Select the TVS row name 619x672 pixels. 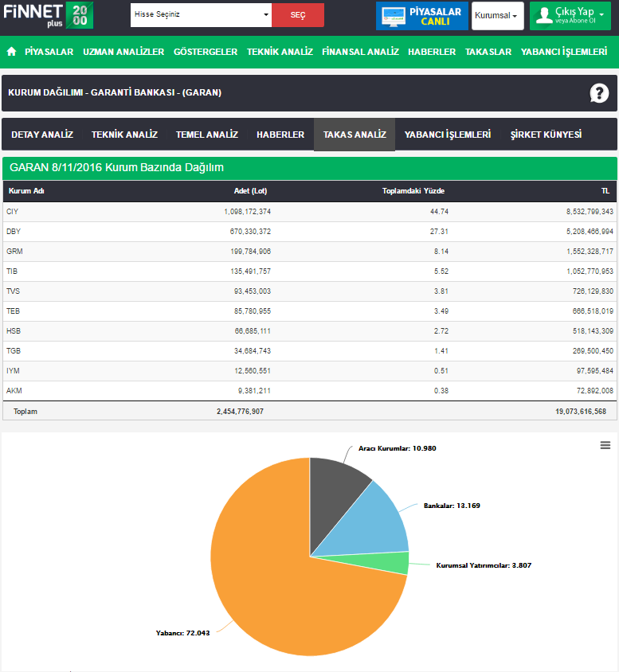click(13, 291)
